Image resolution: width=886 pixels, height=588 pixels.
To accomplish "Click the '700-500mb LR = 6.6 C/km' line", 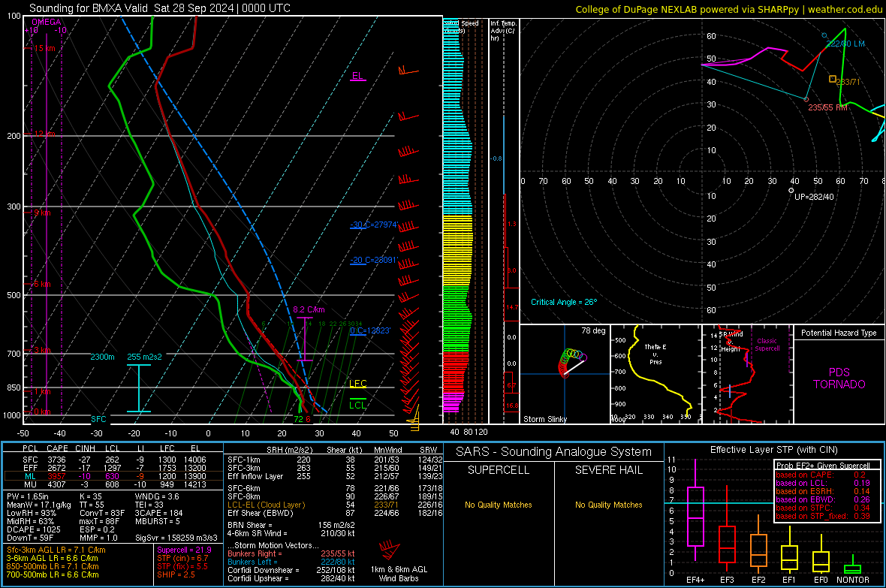I will tap(53, 574).
